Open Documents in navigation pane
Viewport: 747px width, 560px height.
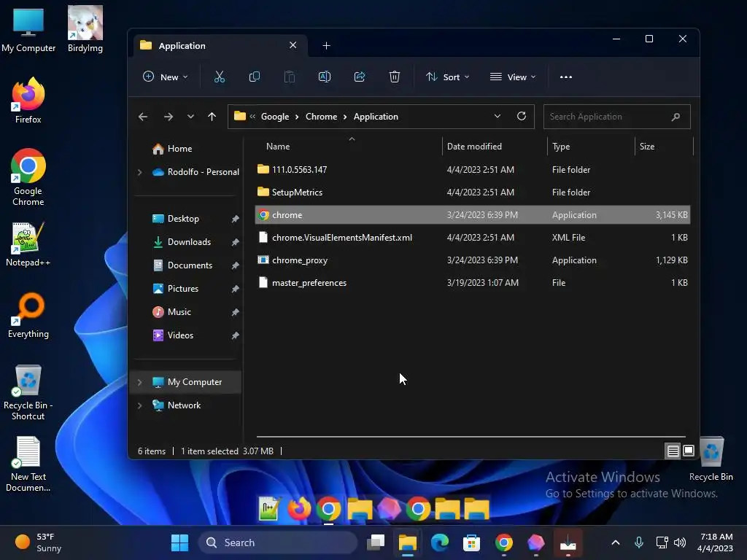click(189, 265)
